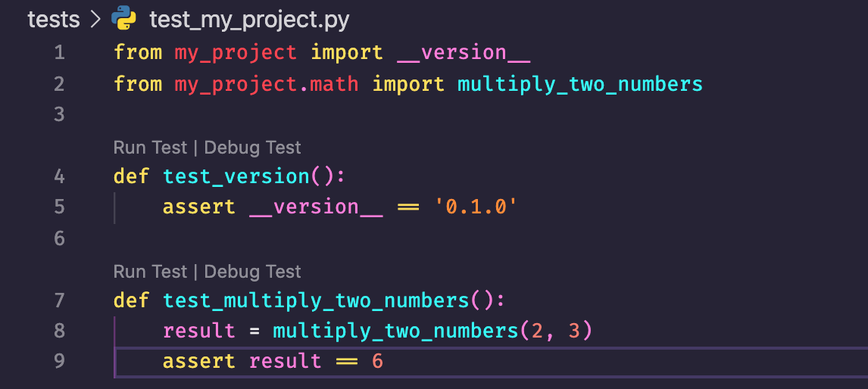Screen dimensions: 868x389
Task: Click the Python file icon in breadcrumb
Action: click(x=124, y=20)
